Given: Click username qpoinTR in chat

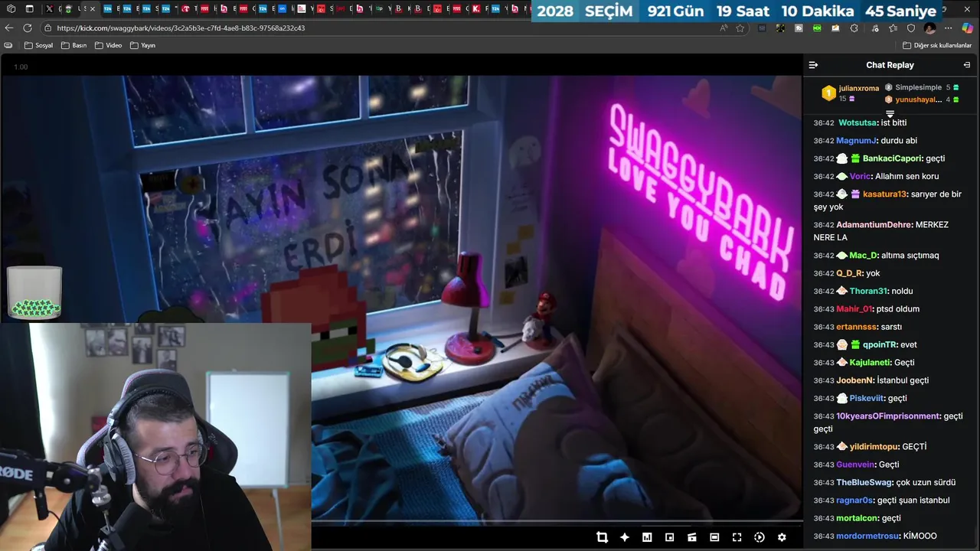Looking at the screenshot, I should 880,344.
